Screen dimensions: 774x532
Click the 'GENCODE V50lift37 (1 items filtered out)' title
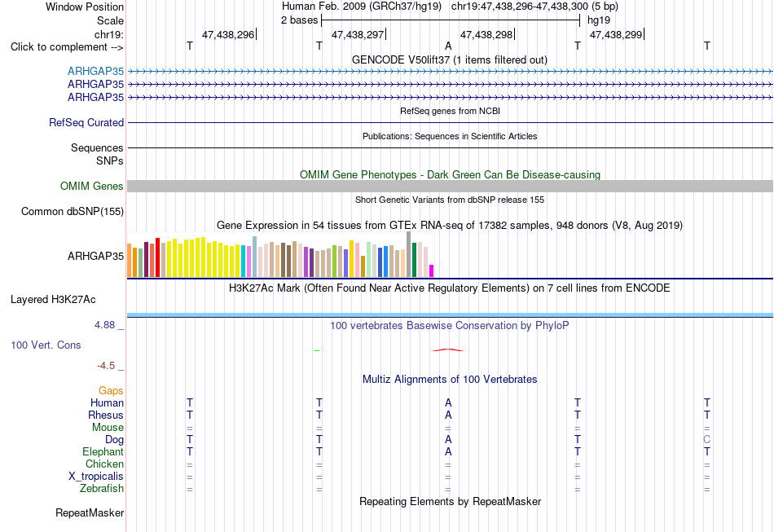coord(450,60)
